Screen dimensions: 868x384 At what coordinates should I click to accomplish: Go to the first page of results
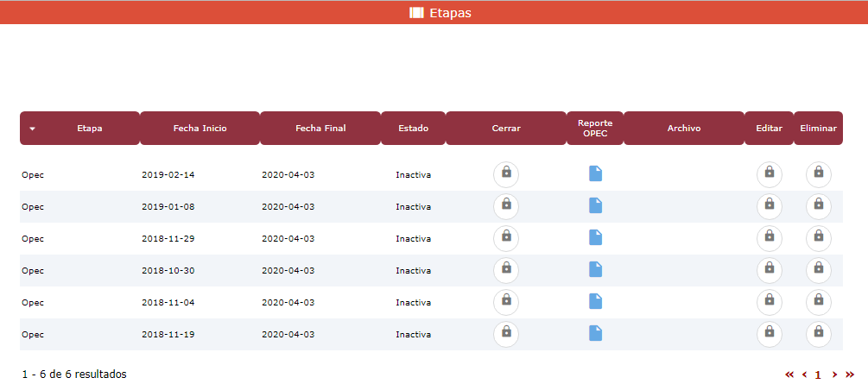[789, 375]
